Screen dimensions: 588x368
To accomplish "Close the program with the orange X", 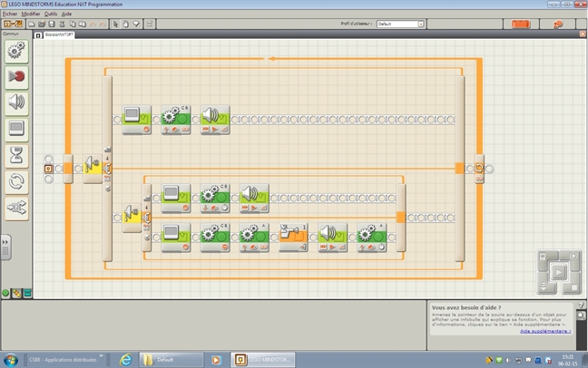I will (x=583, y=34).
